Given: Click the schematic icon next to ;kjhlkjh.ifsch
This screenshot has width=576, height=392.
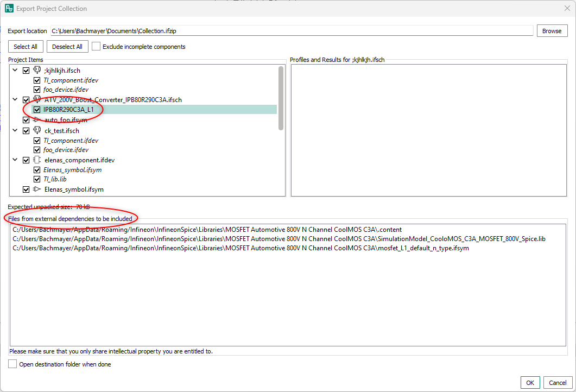Looking at the screenshot, I should click(37, 70).
